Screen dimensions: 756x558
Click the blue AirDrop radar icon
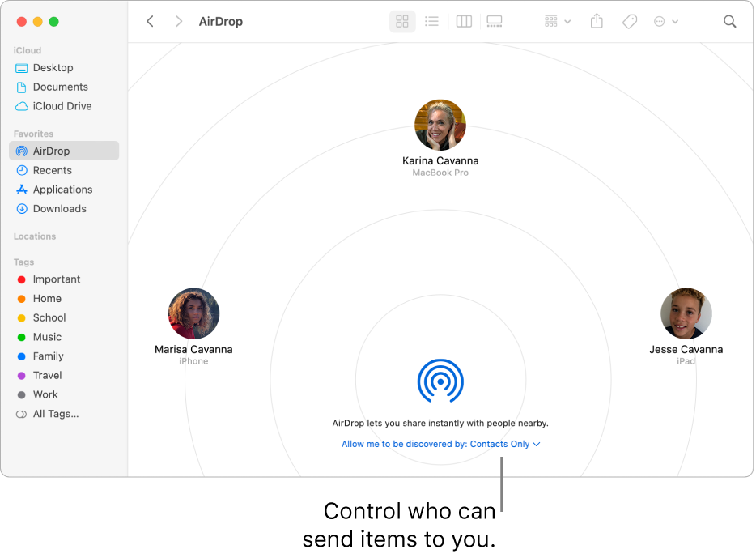[x=440, y=381]
